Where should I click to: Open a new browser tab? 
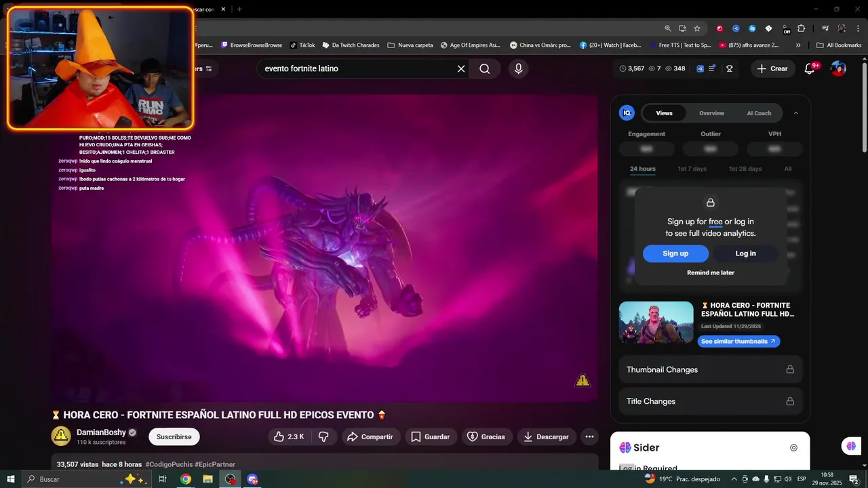pos(239,9)
